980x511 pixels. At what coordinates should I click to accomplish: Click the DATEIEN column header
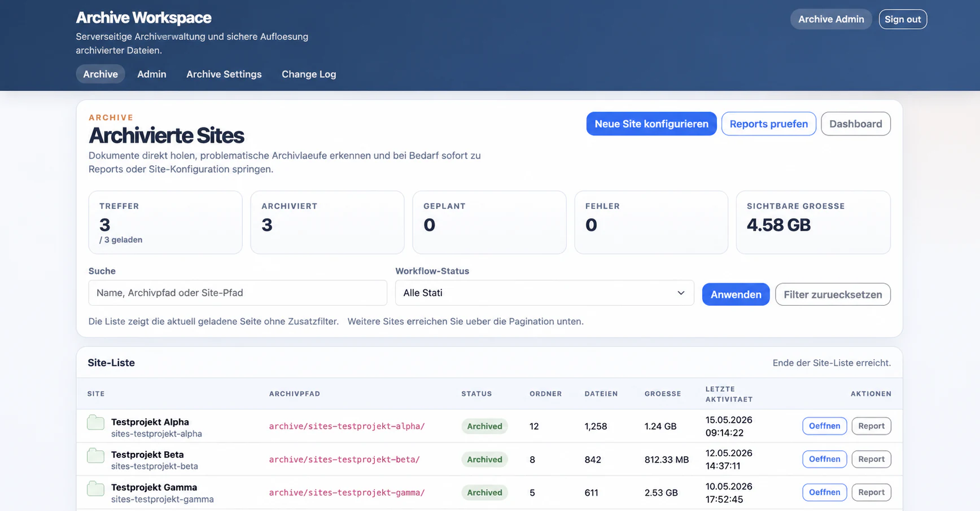pyautogui.click(x=601, y=394)
